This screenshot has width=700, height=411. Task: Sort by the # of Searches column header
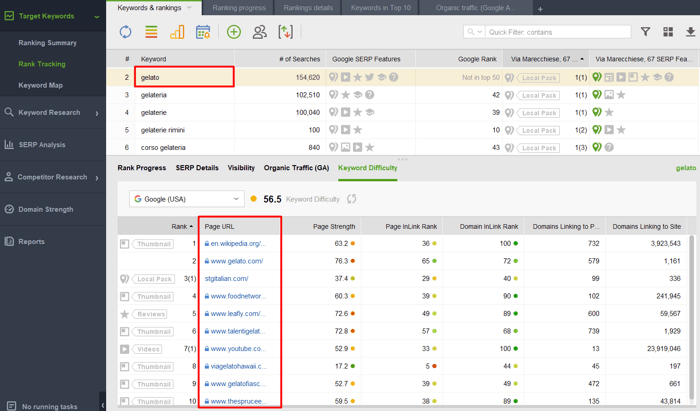point(300,59)
